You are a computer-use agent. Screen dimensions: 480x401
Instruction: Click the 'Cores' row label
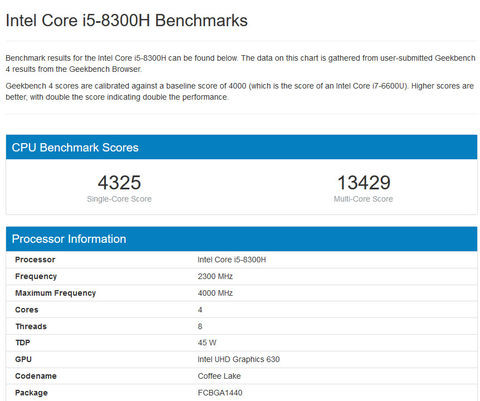pos(27,310)
